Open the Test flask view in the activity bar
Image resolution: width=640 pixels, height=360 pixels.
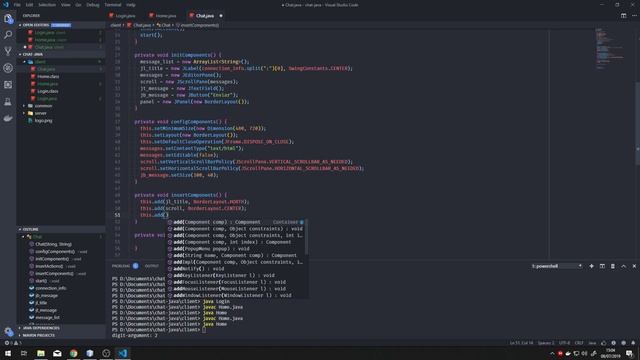point(8,101)
